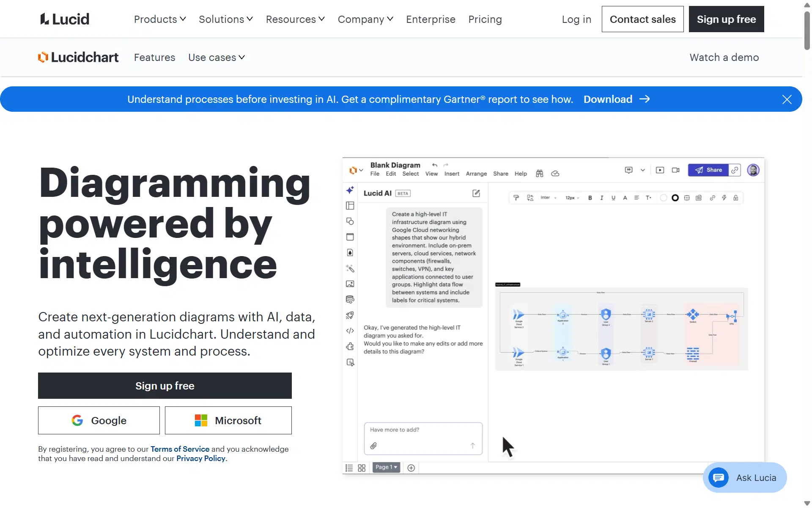The width and height of the screenshot is (812, 508).
Task: Open the Use cases dropdown
Action: [x=217, y=58]
